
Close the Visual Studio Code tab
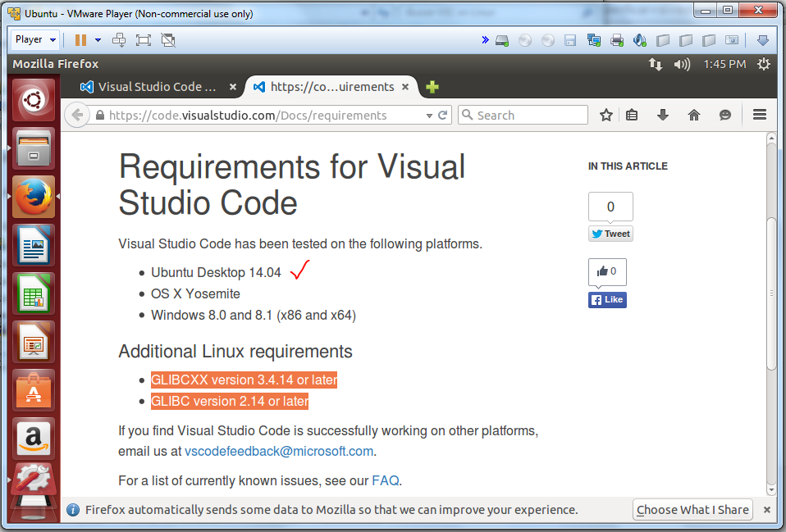click(232, 87)
